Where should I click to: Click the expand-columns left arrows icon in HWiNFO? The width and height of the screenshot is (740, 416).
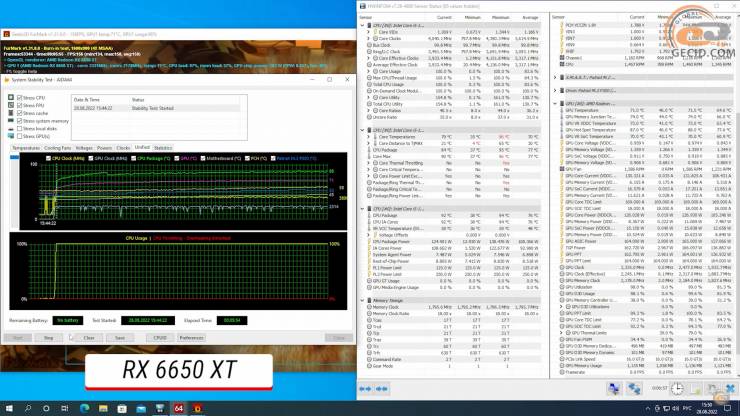(x=365, y=389)
